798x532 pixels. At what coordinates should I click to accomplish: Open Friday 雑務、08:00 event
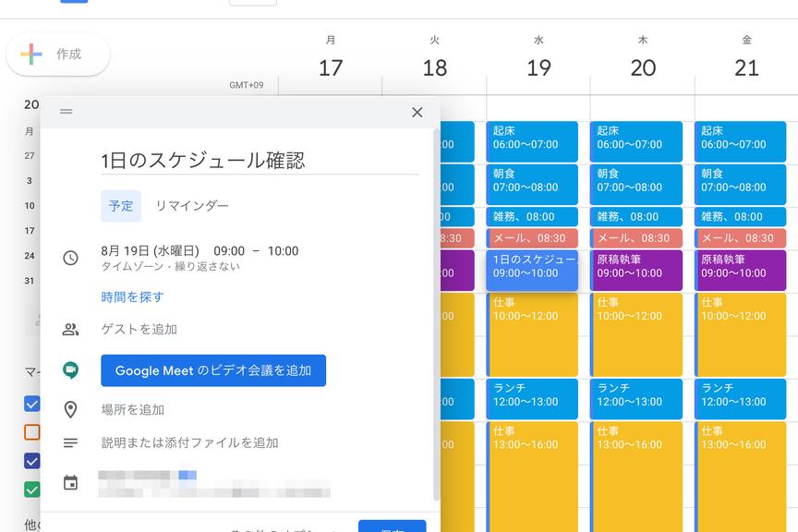[x=740, y=217]
